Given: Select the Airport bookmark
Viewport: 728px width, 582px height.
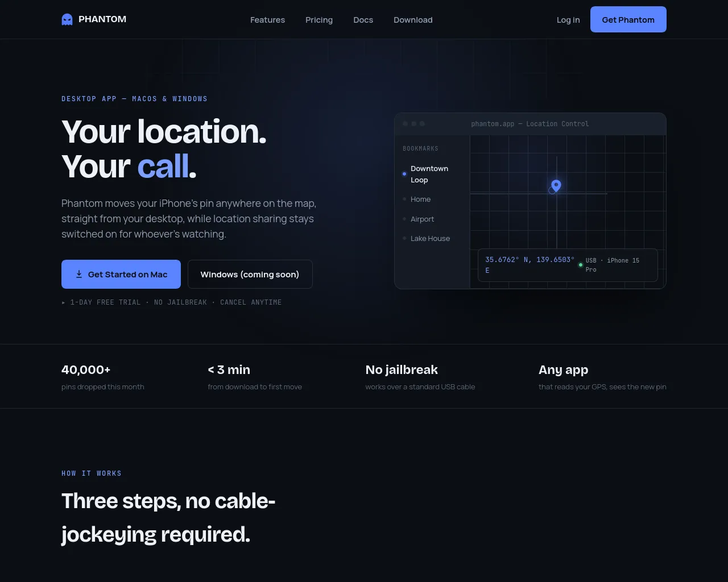Looking at the screenshot, I should click(423, 219).
